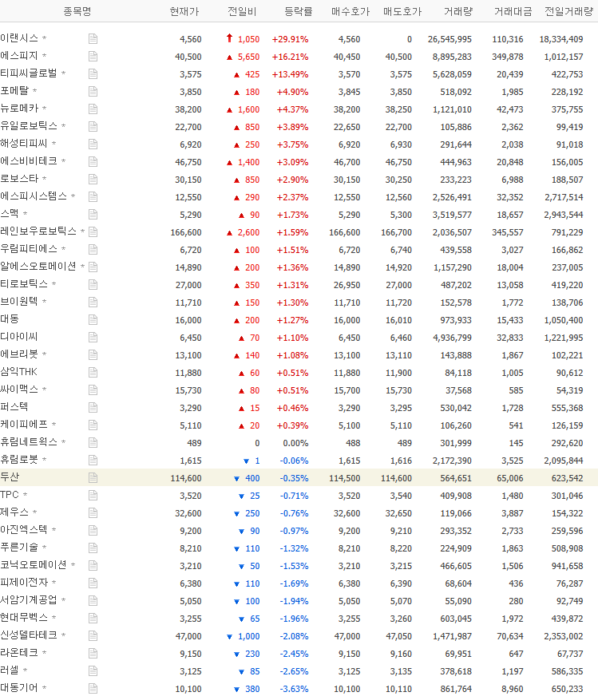The height and width of the screenshot is (700, 598).
Task: Open stock link 현대무벡스
Action: (x=24, y=618)
